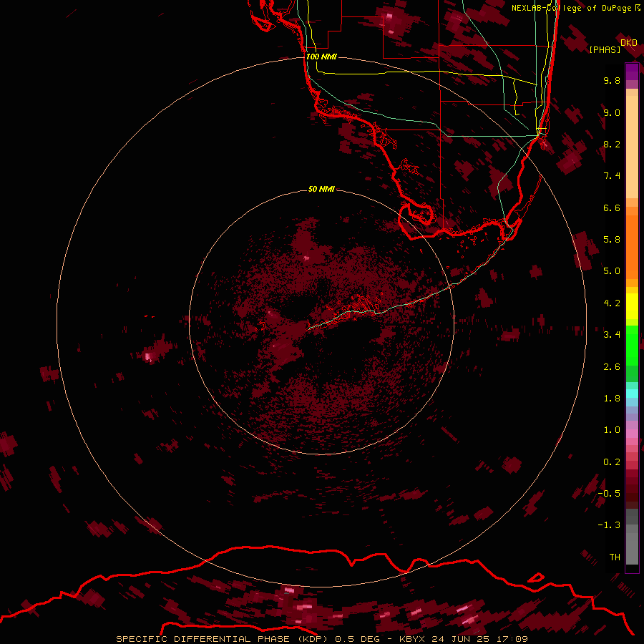Click the 9.8 value on the color scale
This screenshot has width=644, height=644.
(x=612, y=80)
